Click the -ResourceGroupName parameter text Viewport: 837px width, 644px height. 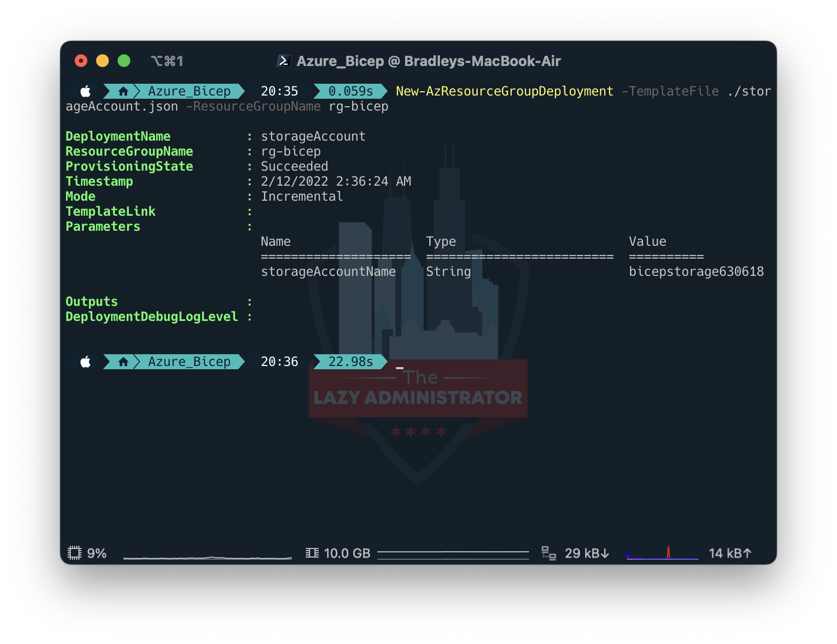[253, 106]
